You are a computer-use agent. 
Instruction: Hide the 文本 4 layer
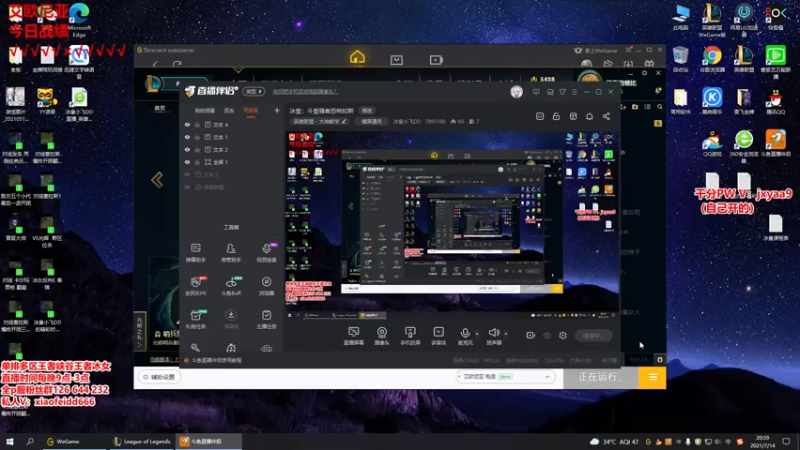click(187, 124)
